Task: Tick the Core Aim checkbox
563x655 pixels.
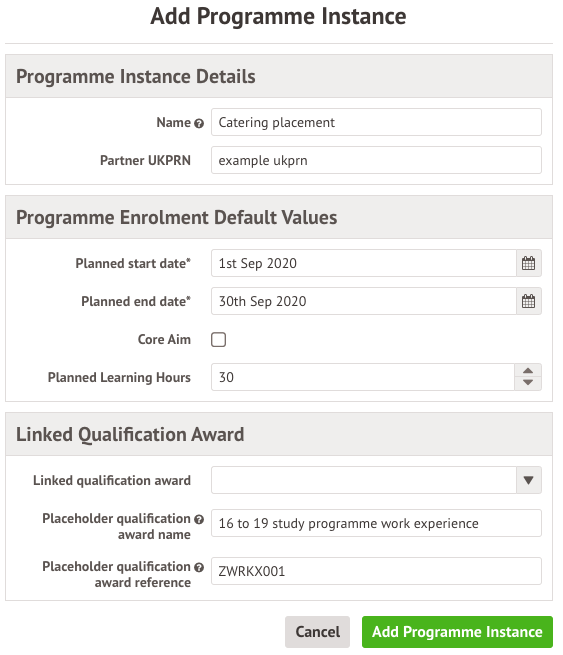Action: [x=218, y=340]
